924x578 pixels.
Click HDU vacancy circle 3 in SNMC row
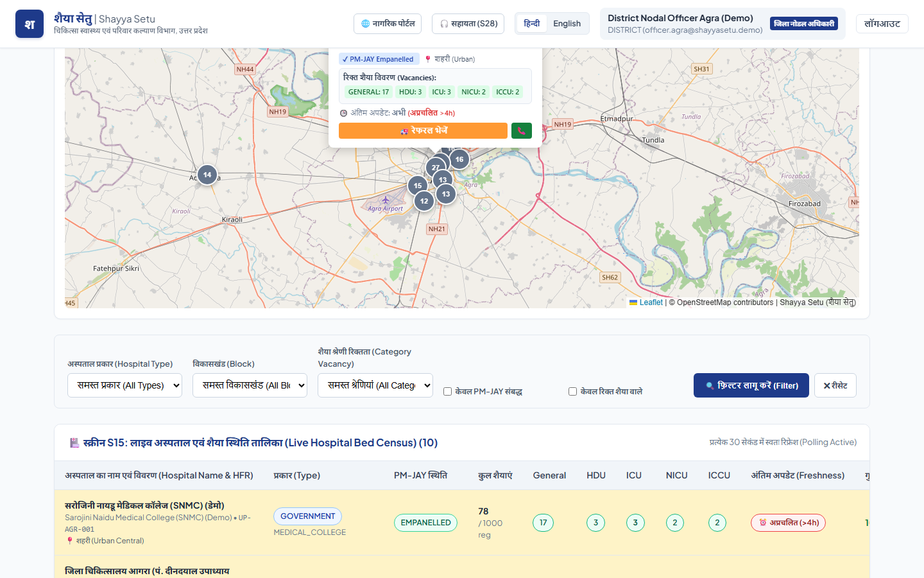pos(595,523)
